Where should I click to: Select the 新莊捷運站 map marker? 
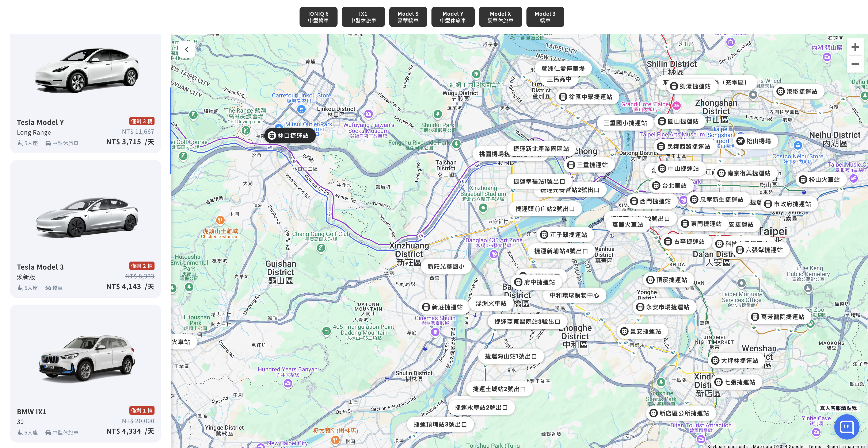pyautogui.click(x=444, y=307)
